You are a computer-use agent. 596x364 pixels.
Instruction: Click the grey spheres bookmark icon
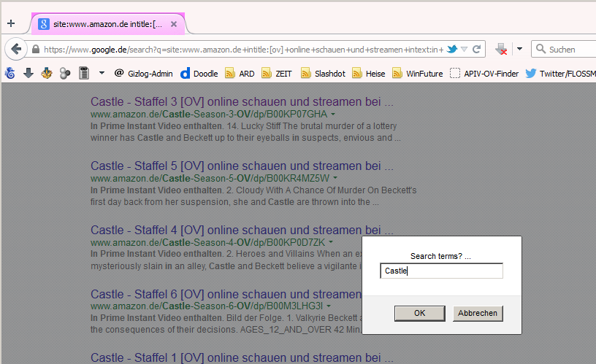[x=65, y=73]
